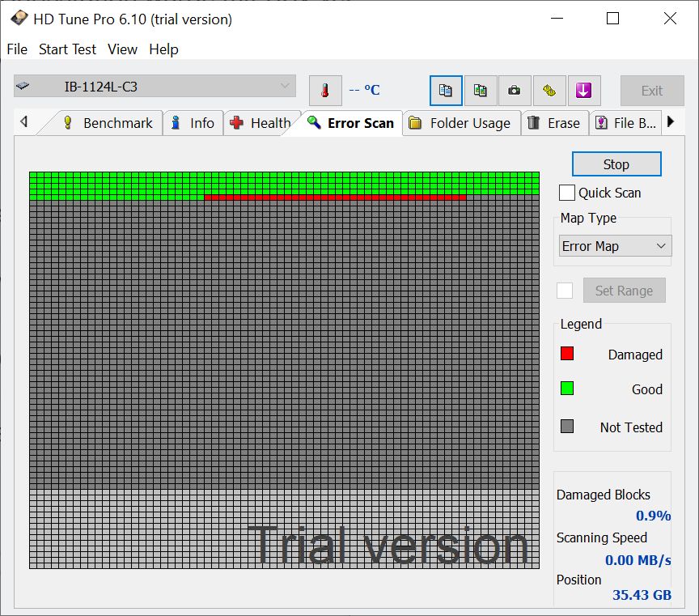Click the camera save screenshot icon
699x616 pixels.
(x=515, y=91)
